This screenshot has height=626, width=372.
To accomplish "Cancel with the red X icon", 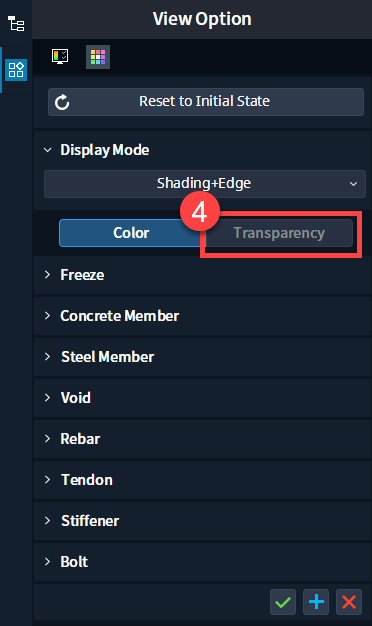I will click(349, 602).
